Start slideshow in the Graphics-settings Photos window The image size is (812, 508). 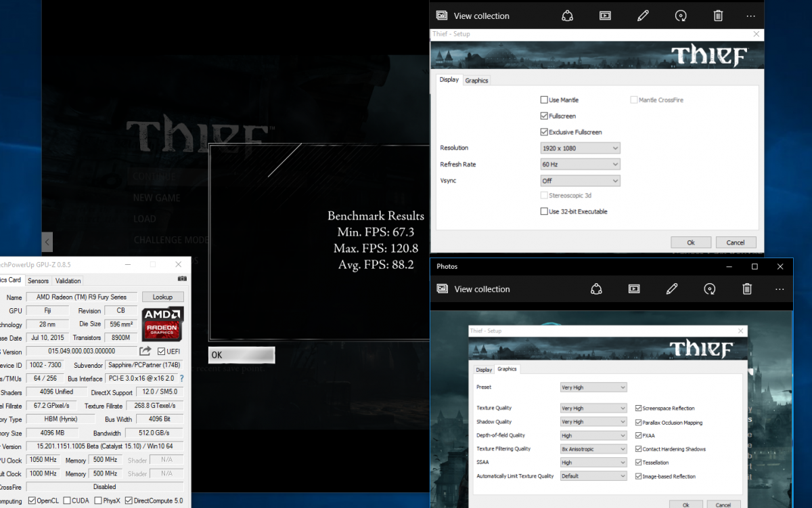(x=634, y=289)
